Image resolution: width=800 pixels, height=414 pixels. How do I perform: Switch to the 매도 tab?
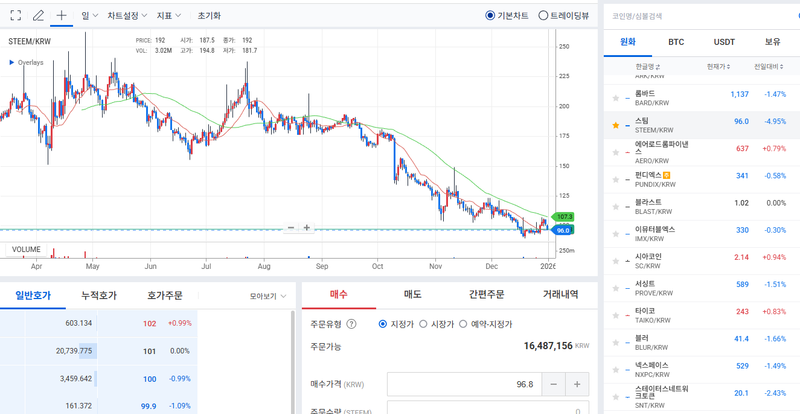point(412,294)
